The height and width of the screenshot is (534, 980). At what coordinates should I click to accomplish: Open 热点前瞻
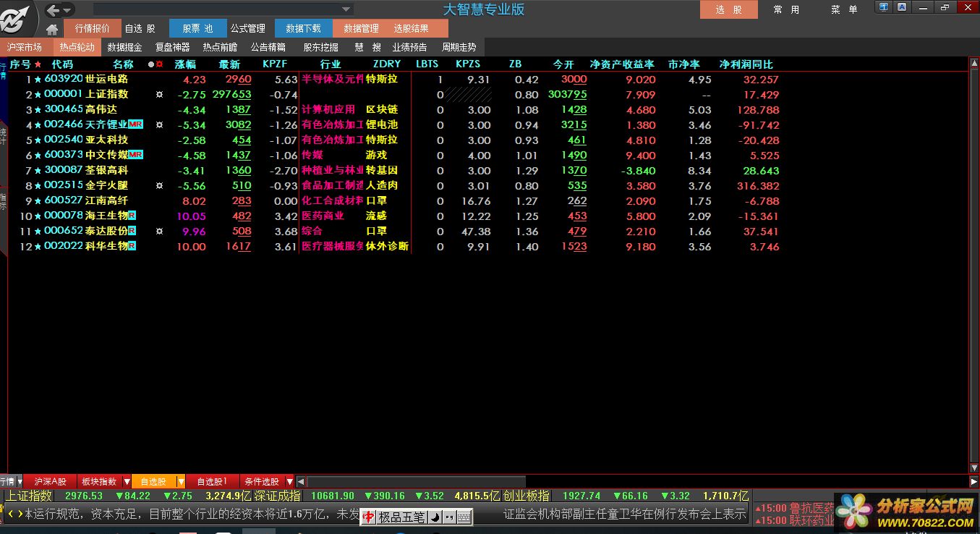pyautogui.click(x=220, y=47)
